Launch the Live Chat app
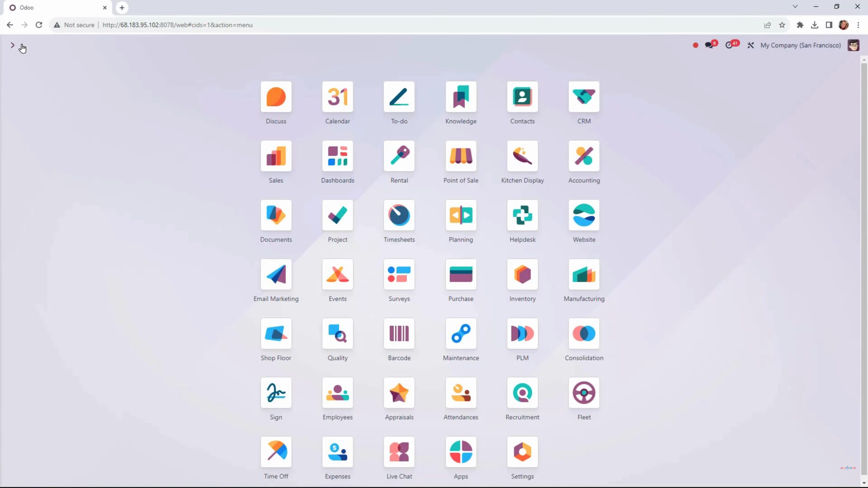Viewport: 868px width, 488px height. [399, 452]
